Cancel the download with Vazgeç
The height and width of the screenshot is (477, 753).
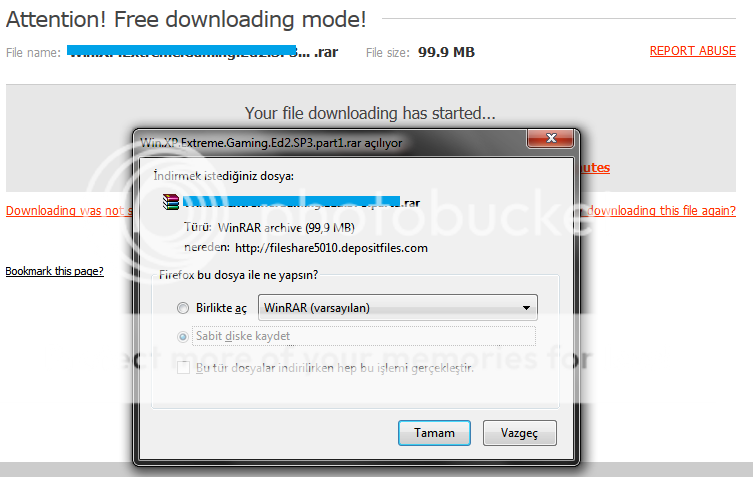[x=520, y=433]
